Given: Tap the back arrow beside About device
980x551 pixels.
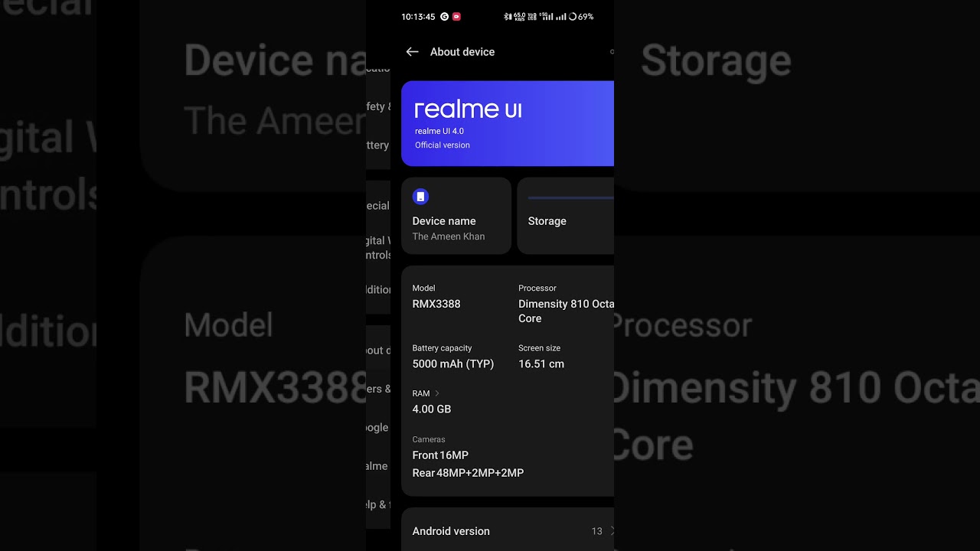Looking at the screenshot, I should [x=412, y=51].
